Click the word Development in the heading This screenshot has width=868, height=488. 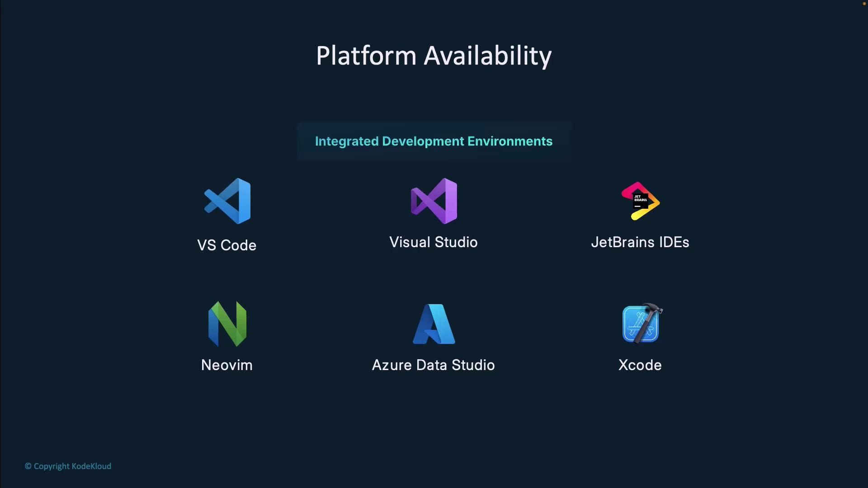click(x=423, y=141)
